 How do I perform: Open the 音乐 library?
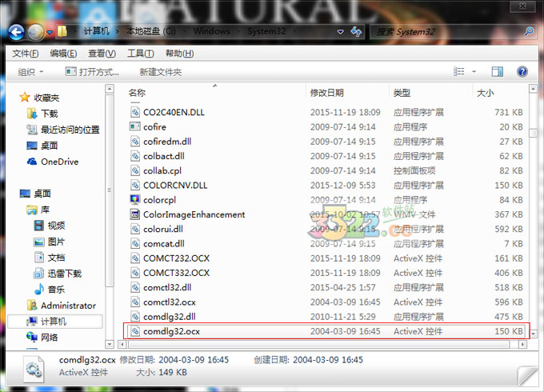point(50,290)
